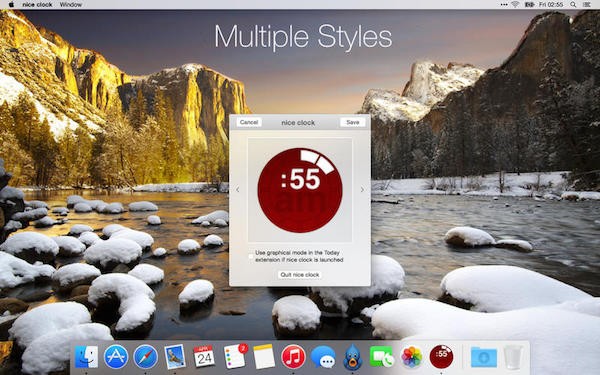Image resolution: width=600 pixels, height=375 pixels.
Task: Click the Fri 02:55 menu bar clock
Action: (x=551, y=5)
